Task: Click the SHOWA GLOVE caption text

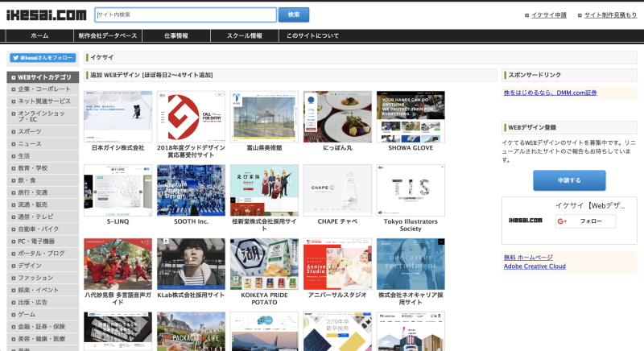Action: (411, 148)
